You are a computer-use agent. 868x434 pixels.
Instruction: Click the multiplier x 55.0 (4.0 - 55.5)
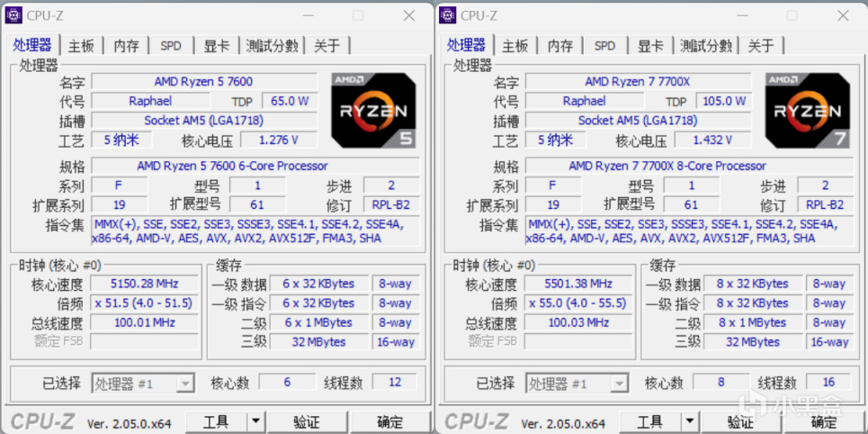click(x=578, y=303)
